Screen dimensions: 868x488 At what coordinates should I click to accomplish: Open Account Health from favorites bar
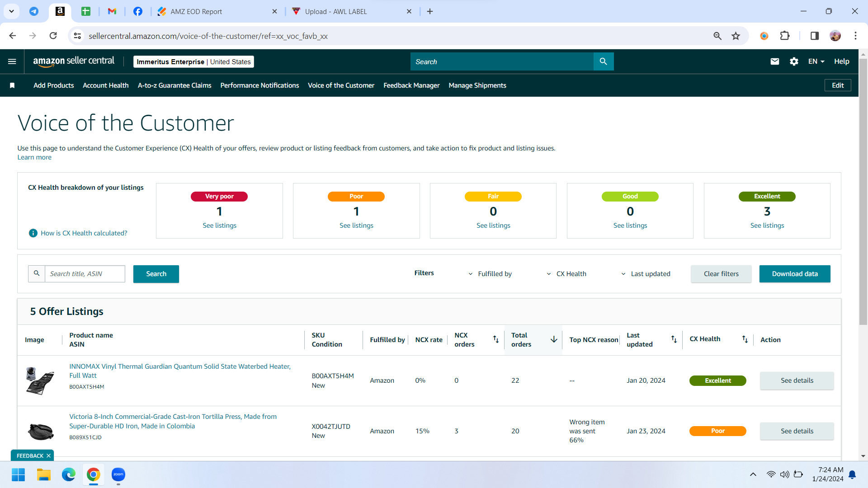pyautogui.click(x=106, y=85)
